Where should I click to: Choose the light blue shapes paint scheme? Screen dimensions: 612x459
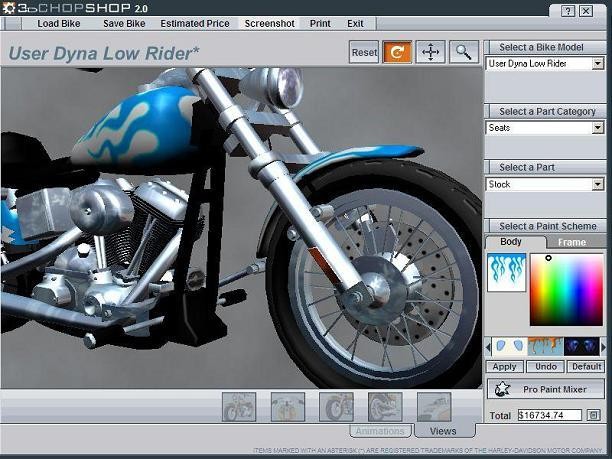[x=509, y=347]
